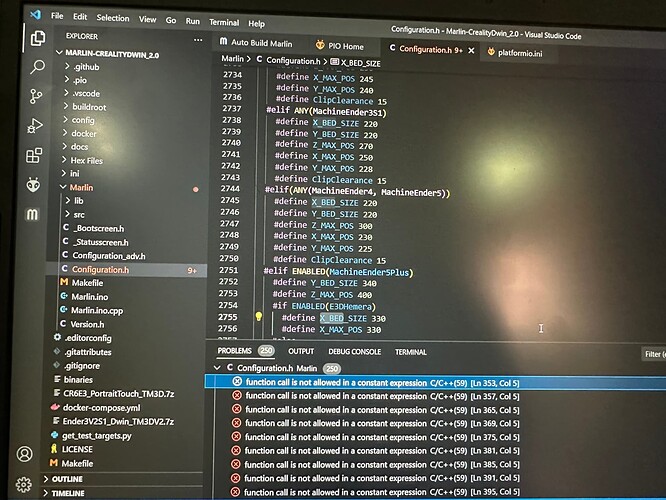Open the Selection menu
The width and height of the screenshot is (666, 500).
point(113,18)
